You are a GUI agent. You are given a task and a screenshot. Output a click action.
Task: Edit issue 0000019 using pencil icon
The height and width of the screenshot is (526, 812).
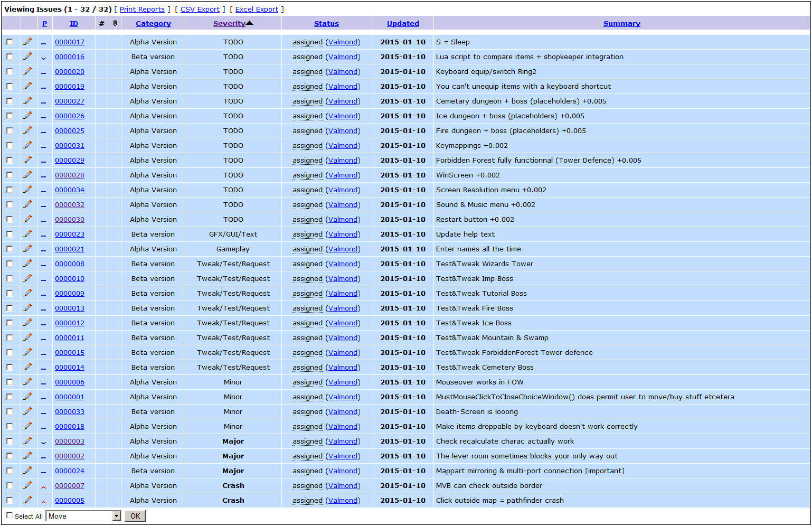click(x=27, y=86)
